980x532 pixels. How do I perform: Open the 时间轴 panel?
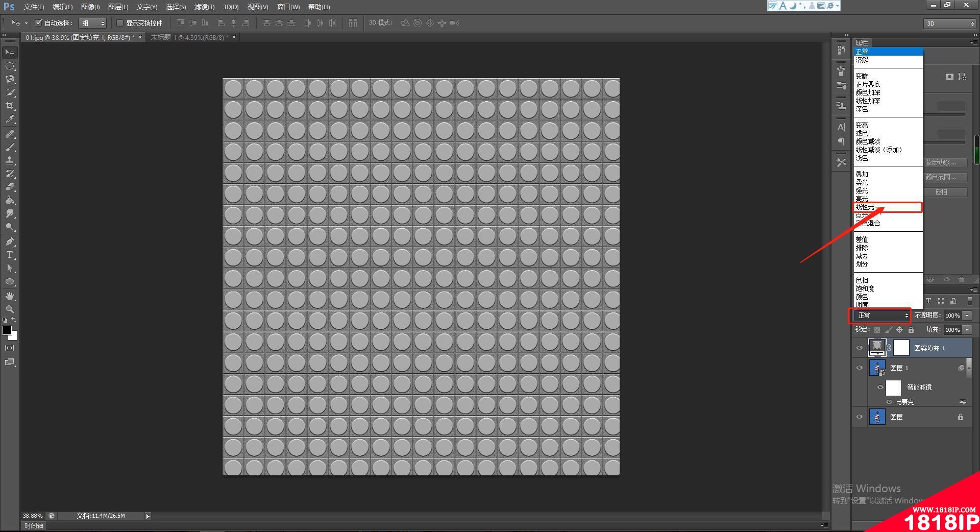34,525
